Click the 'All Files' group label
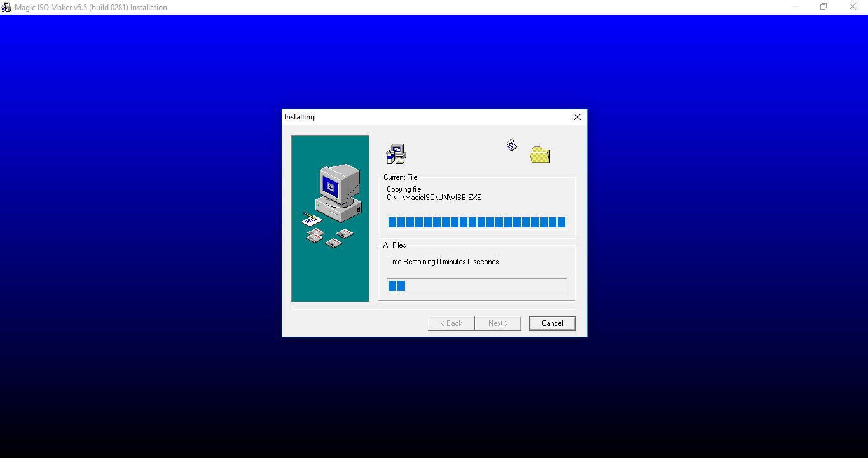The width and height of the screenshot is (868, 458). pyautogui.click(x=394, y=245)
